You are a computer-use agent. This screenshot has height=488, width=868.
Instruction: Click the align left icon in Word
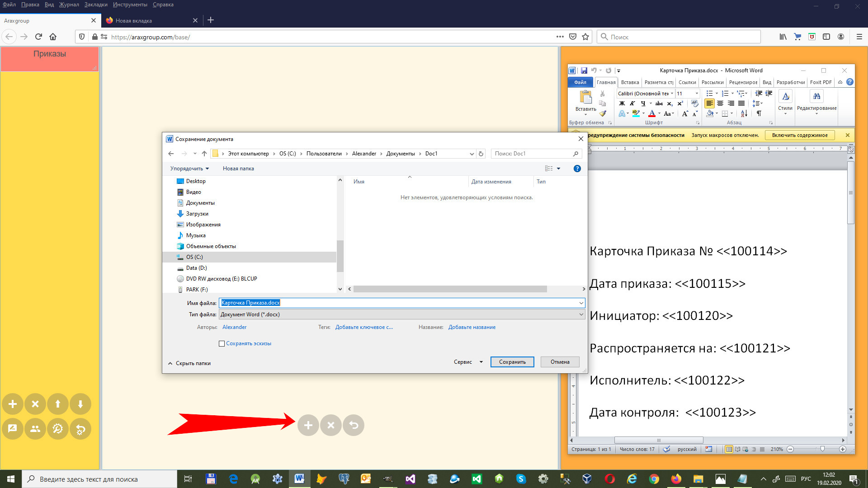709,103
